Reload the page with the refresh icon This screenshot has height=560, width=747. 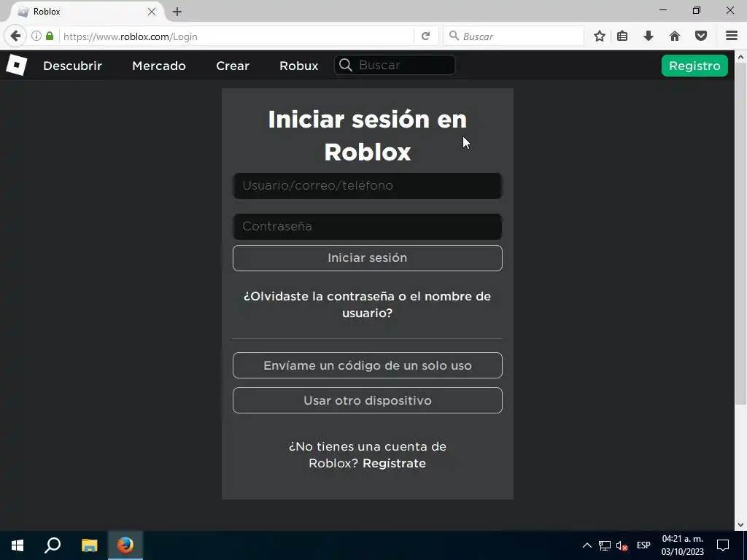tap(426, 36)
